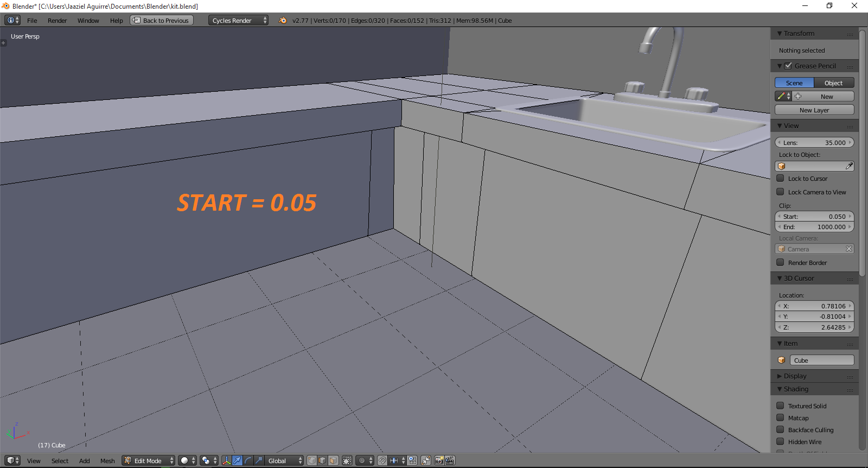
Task: Open the Edit Mode dropdown
Action: click(148, 460)
